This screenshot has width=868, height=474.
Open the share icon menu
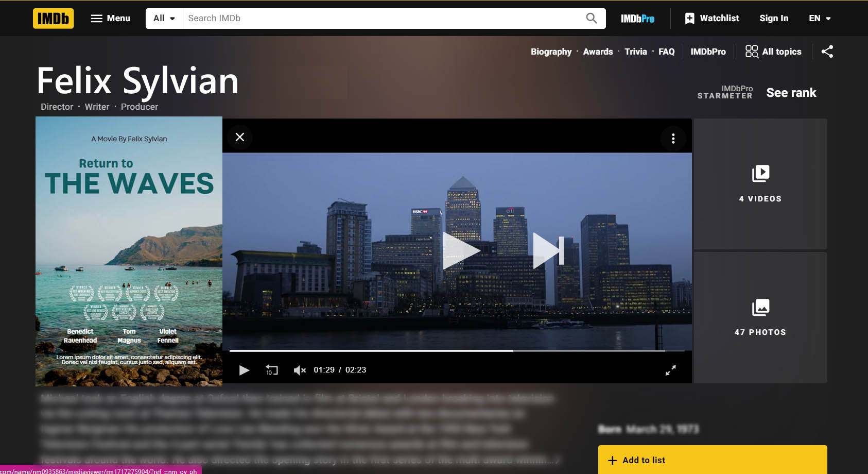[827, 52]
